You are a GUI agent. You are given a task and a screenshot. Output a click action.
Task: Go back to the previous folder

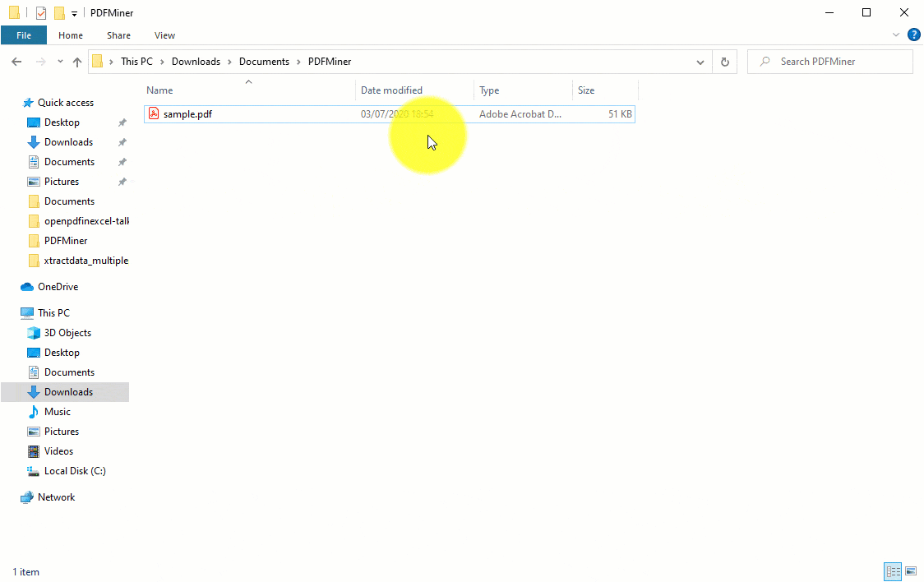click(x=16, y=61)
